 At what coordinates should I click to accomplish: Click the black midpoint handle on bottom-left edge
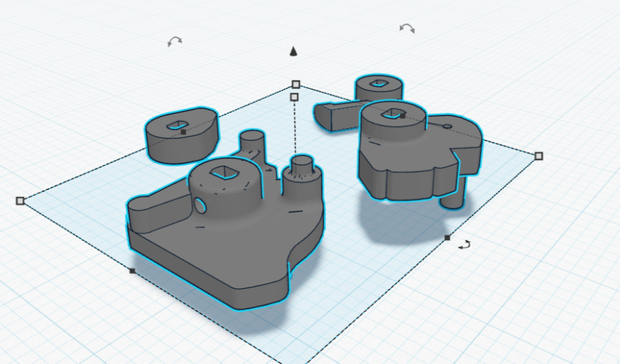coord(132,271)
